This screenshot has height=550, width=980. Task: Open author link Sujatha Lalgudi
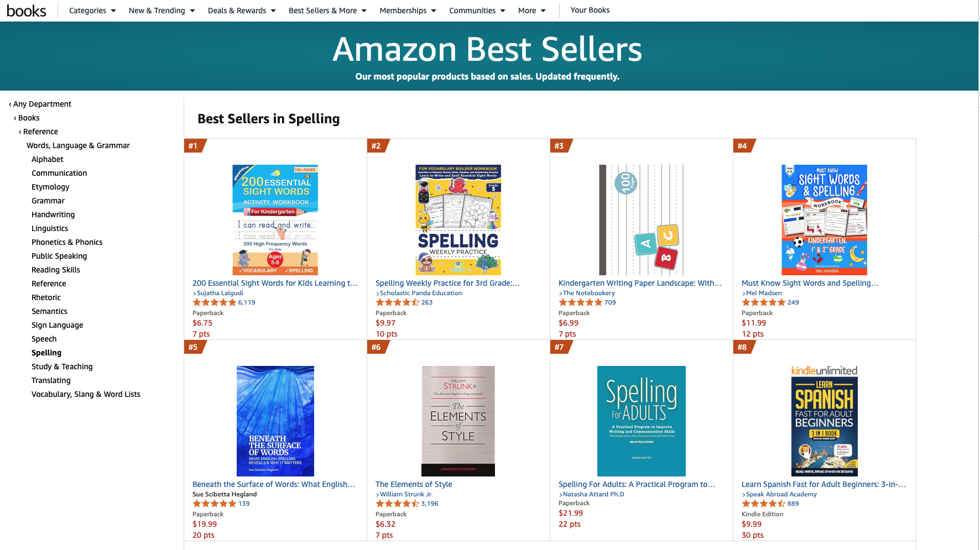click(220, 293)
